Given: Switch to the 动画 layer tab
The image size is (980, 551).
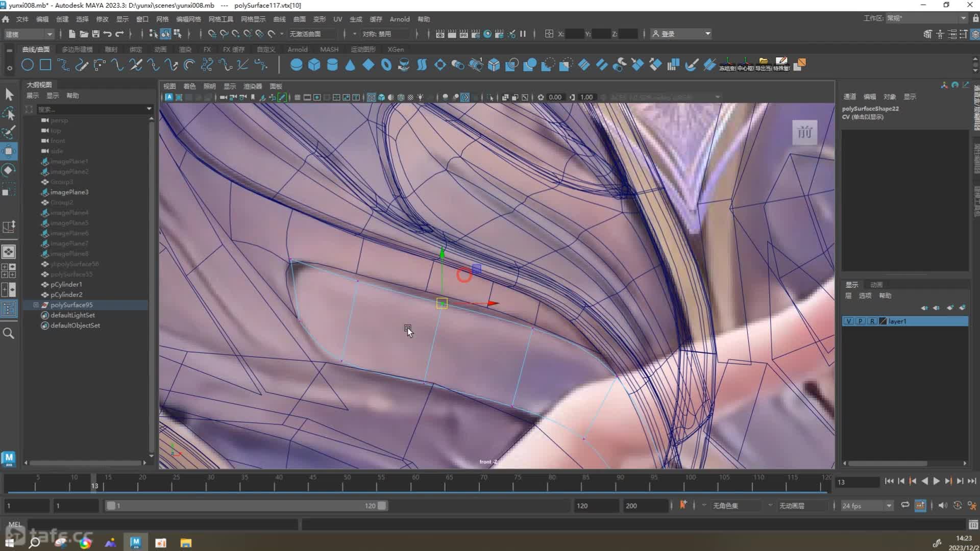Looking at the screenshot, I should pyautogui.click(x=876, y=285).
